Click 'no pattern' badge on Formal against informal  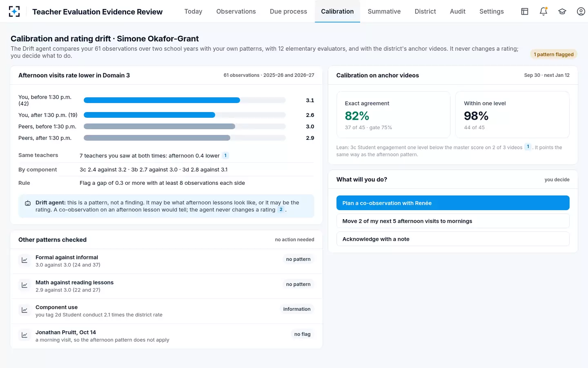[x=298, y=259]
